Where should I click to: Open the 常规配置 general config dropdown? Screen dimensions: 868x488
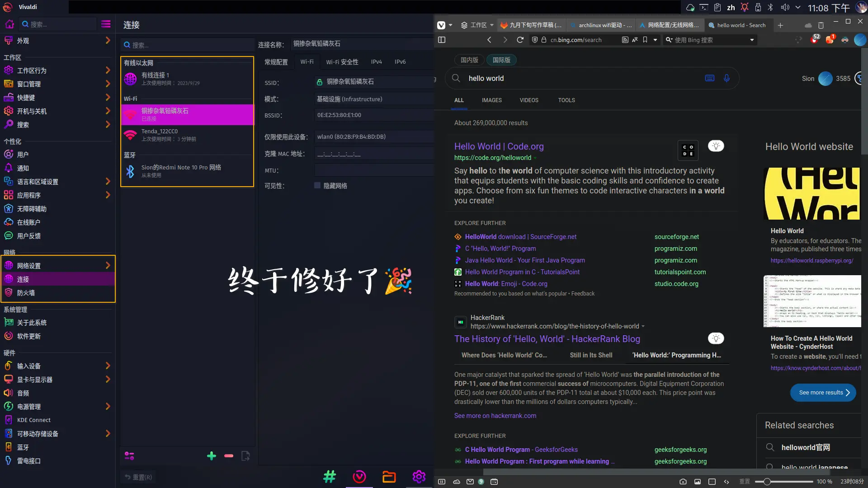click(x=276, y=61)
